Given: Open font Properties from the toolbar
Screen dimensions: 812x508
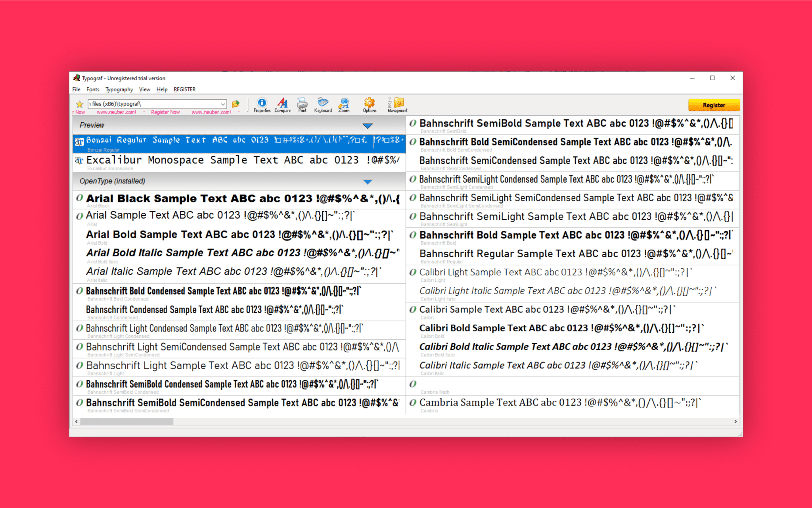Looking at the screenshot, I should tap(262, 105).
